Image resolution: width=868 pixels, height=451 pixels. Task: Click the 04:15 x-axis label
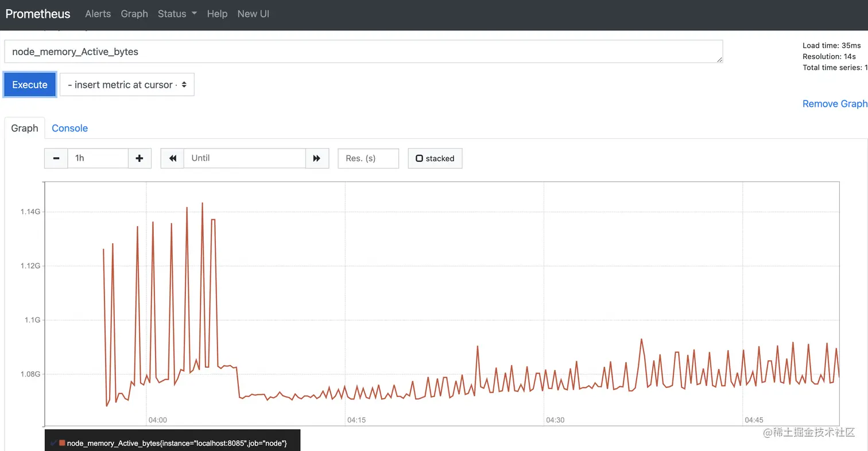[x=356, y=420]
